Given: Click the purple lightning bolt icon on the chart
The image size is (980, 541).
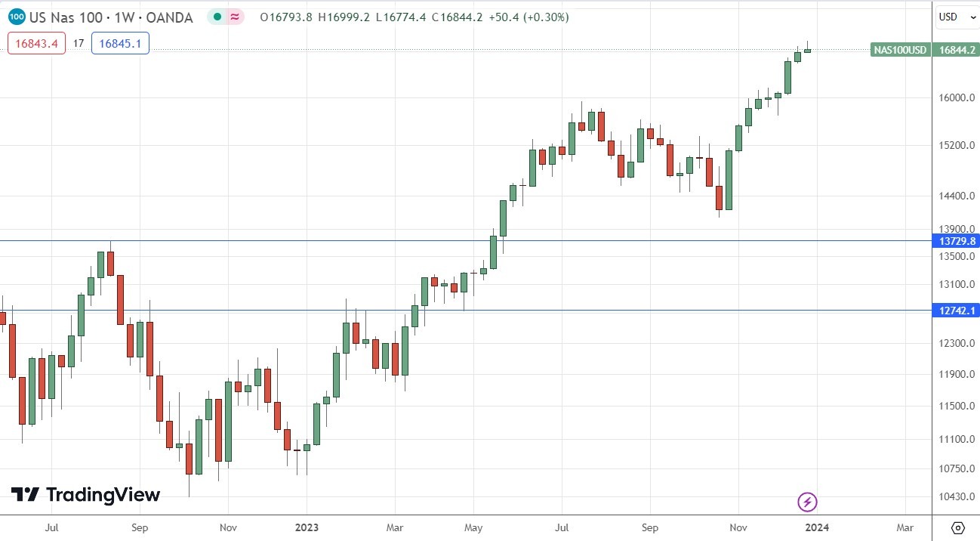Looking at the screenshot, I should pos(807,501).
